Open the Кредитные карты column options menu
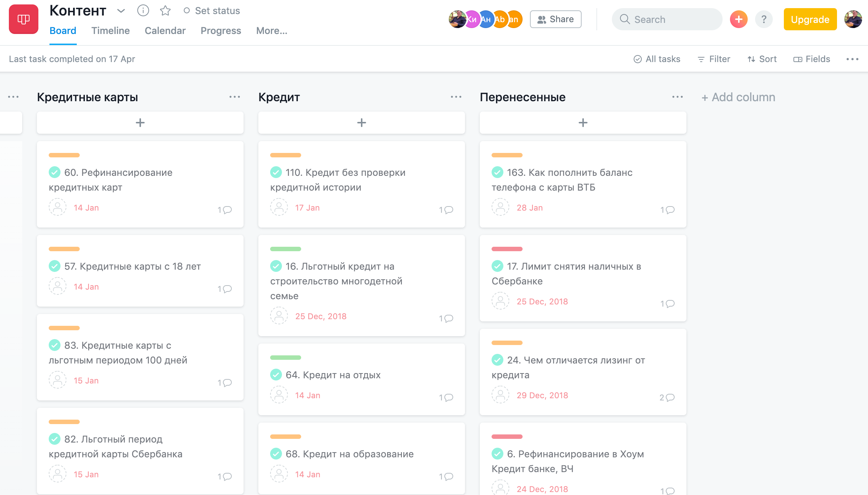This screenshot has width=868, height=495. [x=234, y=97]
